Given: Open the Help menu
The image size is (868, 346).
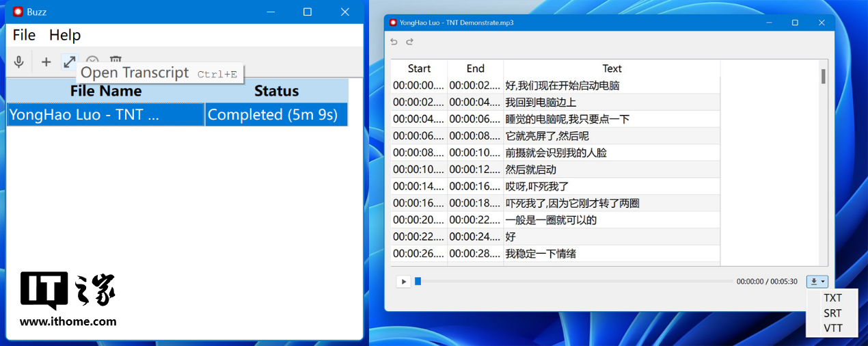Looking at the screenshot, I should [x=65, y=35].
